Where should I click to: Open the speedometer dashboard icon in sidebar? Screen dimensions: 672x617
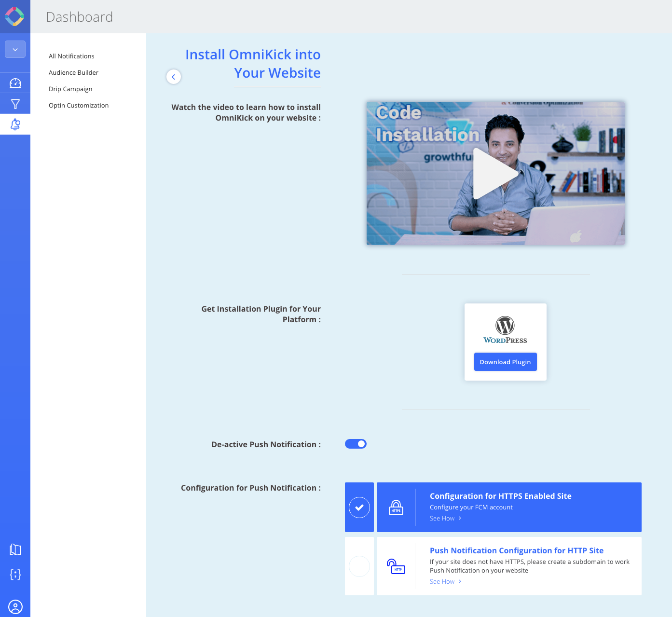(x=15, y=83)
